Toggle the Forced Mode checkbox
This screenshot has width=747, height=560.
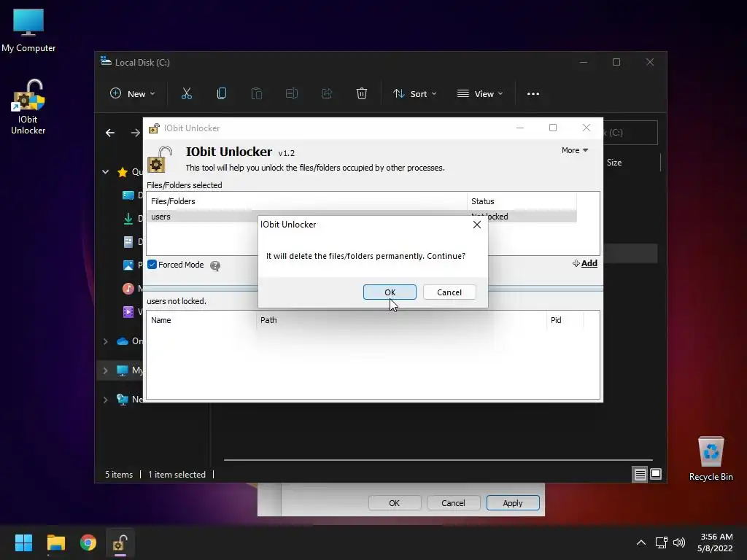pyautogui.click(x=152, y=265)
